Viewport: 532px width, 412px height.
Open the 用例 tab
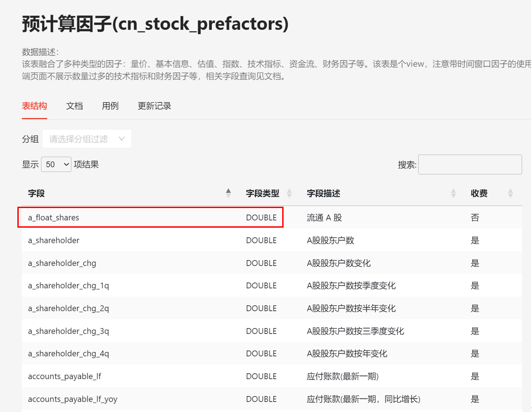[110, 106]
